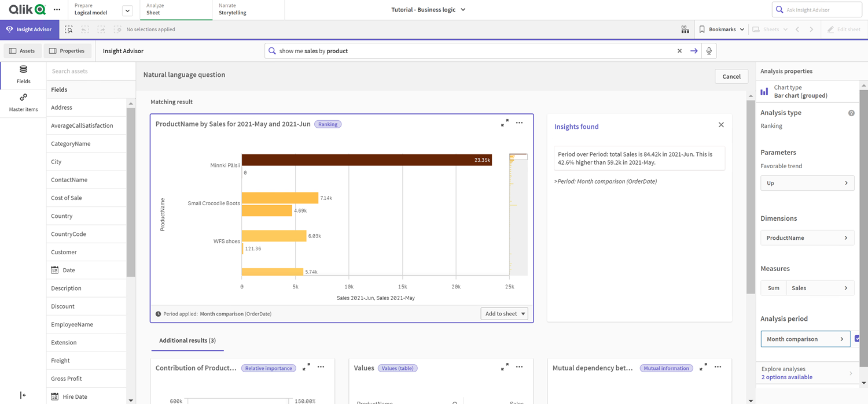
Task: Open the app overview grid icon
Action: 685,29
